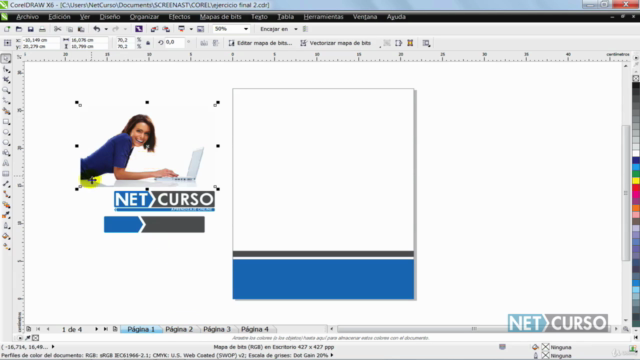Select the Crop tool
Screen dimensions: 640x360
pos(6,80)
